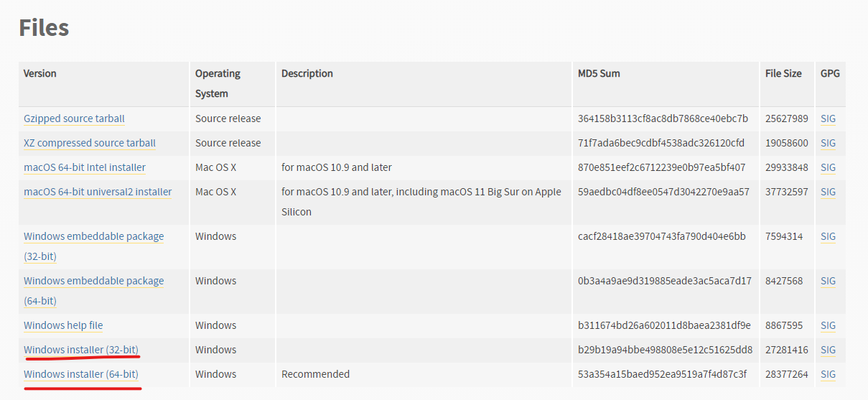Screen dimensions: 868x400
Task: Select MD5 sum 870e851eef2c6712239e0b97ea5bf407
Action: (661, 167)
